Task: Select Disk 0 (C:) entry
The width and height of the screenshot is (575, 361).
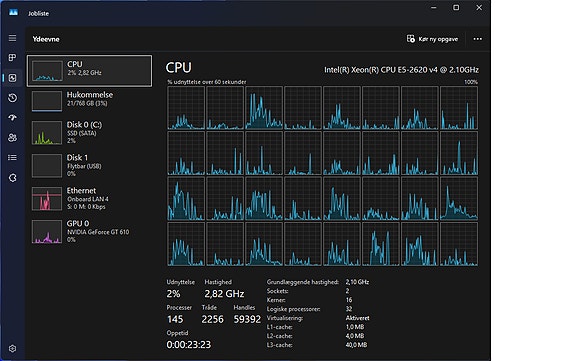Action: point(89,132)
